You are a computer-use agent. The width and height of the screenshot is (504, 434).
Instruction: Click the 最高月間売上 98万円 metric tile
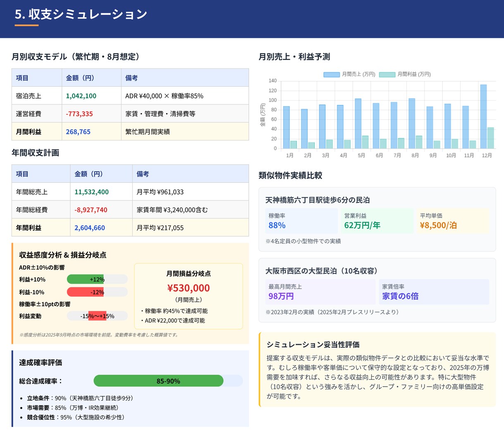(x=321, y=292)
